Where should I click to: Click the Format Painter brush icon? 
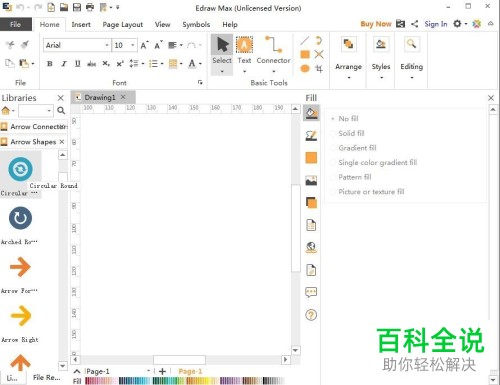[x=25, y=45]
